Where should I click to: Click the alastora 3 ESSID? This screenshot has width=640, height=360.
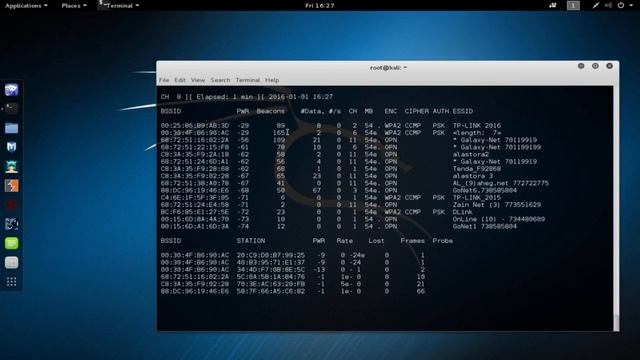pyautogui.click(x=473, y=176)
